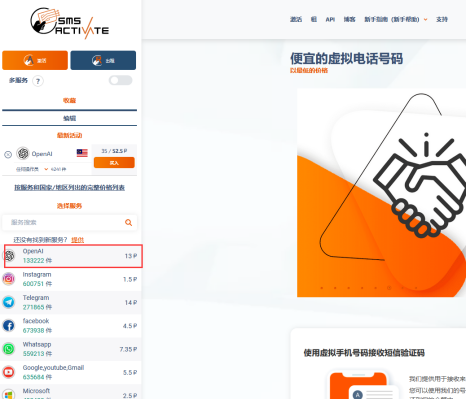Switch to the orange activation tab

click(35, 60)
